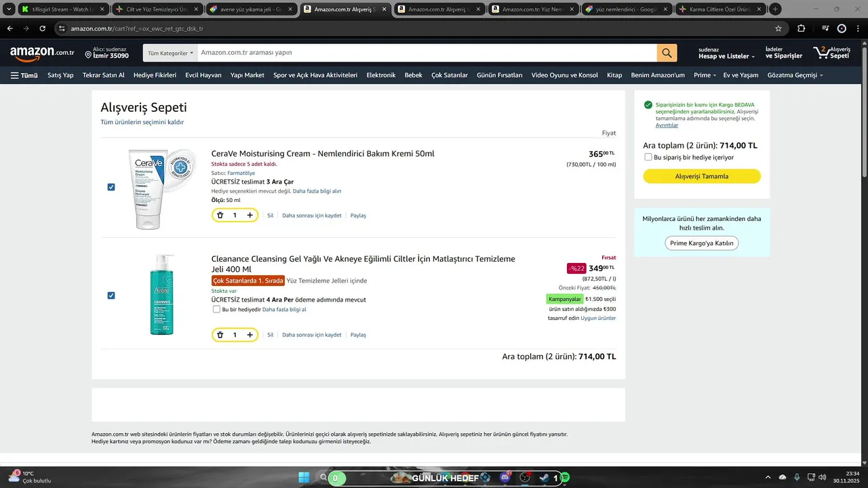
Task: Open Elektronik in nav bar
Action: click(x=381, y=75)
